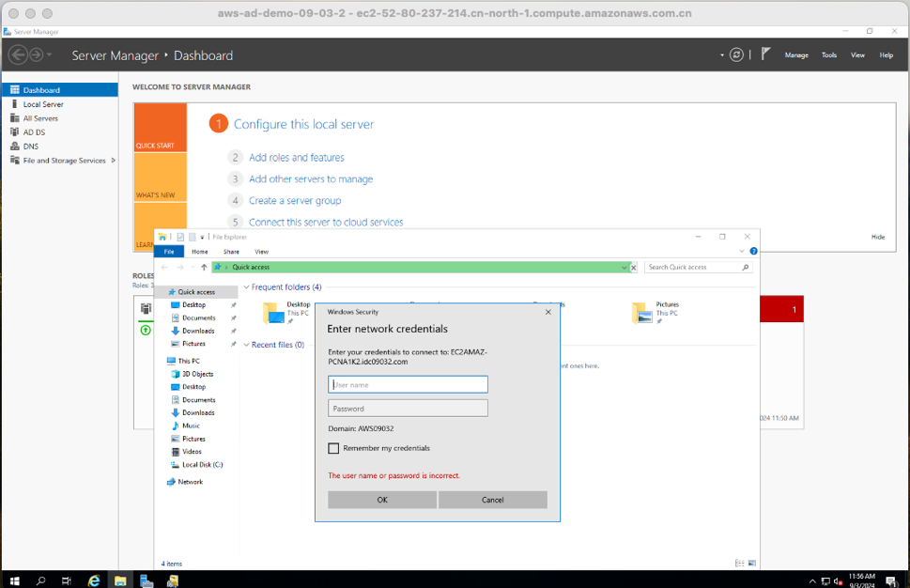Launch Internet Explorer from the taskbar
The image size is (910, 588).
pyautogui.click(x=94, y=580)
